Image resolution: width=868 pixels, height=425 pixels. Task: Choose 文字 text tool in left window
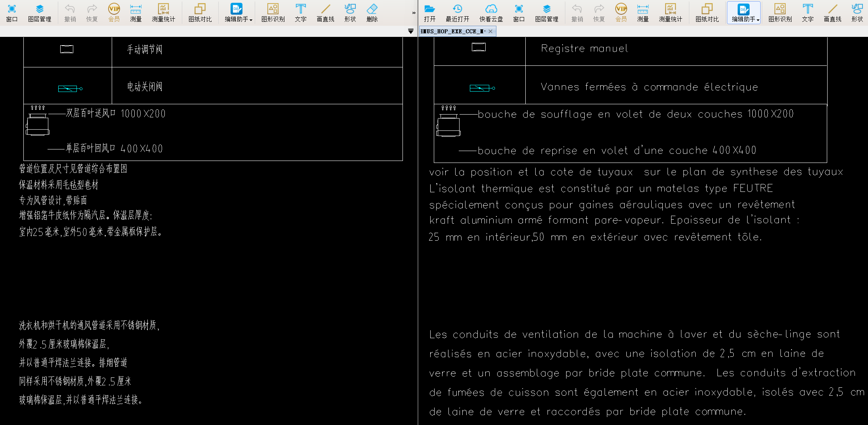[x=301, y=13]
